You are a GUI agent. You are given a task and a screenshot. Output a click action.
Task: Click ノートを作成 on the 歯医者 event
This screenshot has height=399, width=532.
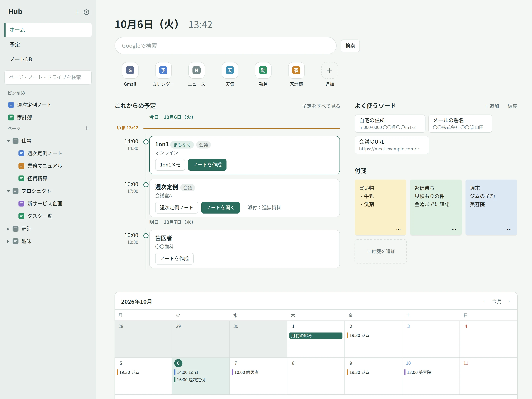[x=174, y=259]
